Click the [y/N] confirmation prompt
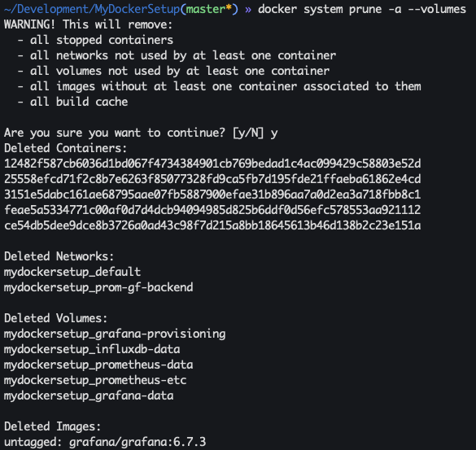Screen dimensions: 476x450 [x=248, y=133]
